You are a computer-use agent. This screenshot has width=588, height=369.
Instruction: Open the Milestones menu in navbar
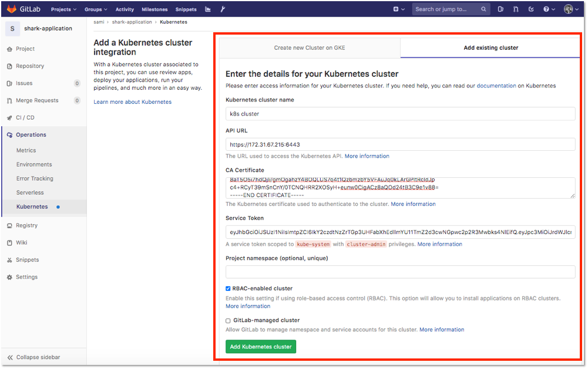[x=154, y=9]
